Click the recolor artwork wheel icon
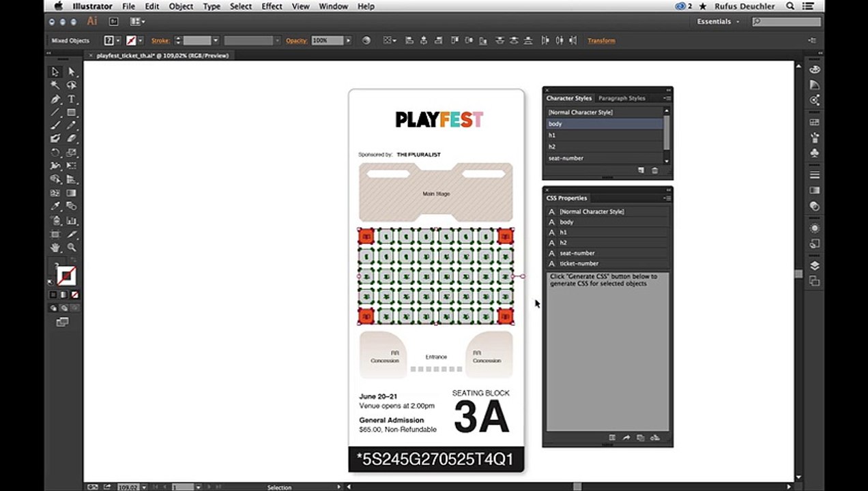868x491 pixels. click(366, 41)
